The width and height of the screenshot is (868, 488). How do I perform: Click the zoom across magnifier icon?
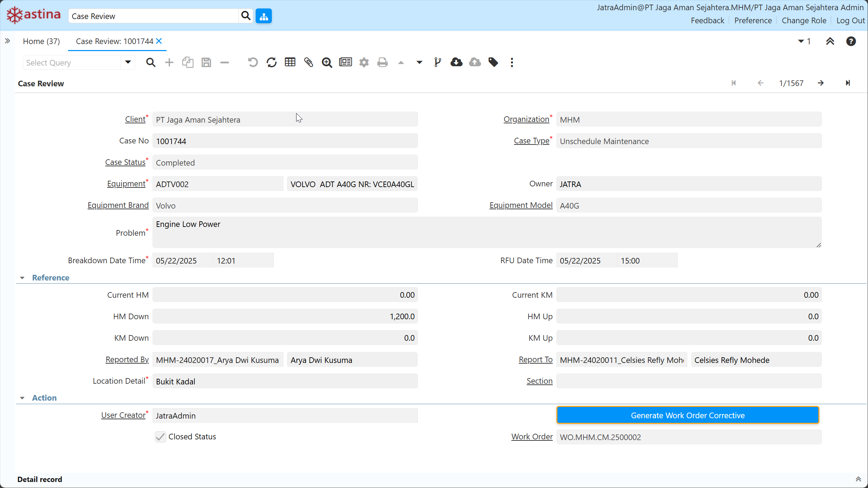click(327, 62)
